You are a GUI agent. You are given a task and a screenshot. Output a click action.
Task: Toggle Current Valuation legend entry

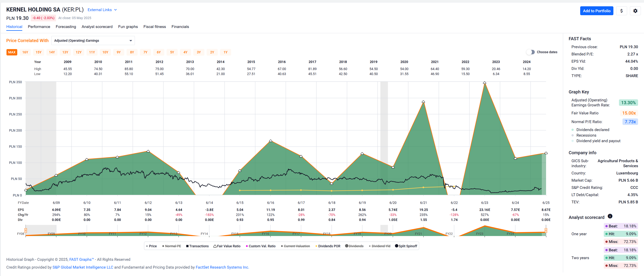pyautogui.click(x=295, y=246)
